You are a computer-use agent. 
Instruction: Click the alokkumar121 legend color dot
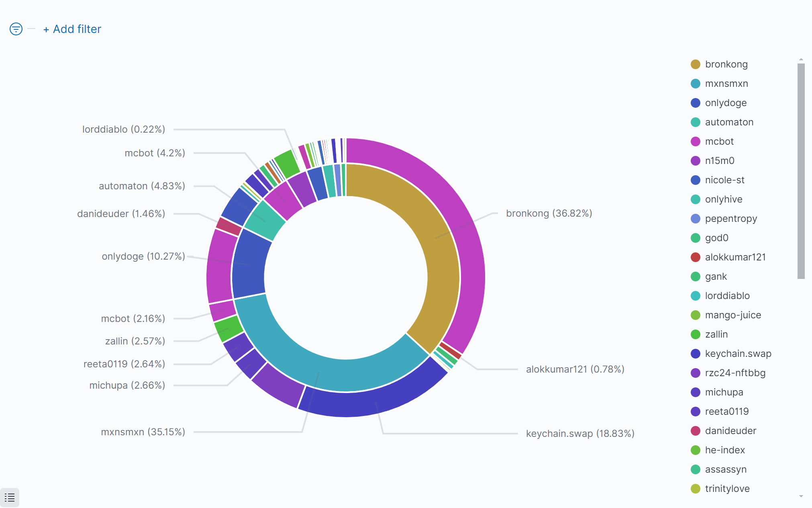[x=696, y=257]
